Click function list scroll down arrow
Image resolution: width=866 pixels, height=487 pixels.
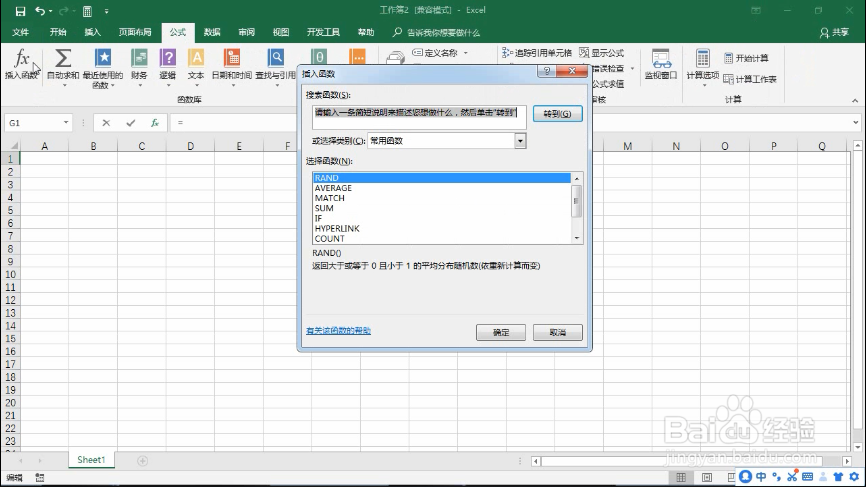point(577,238)
